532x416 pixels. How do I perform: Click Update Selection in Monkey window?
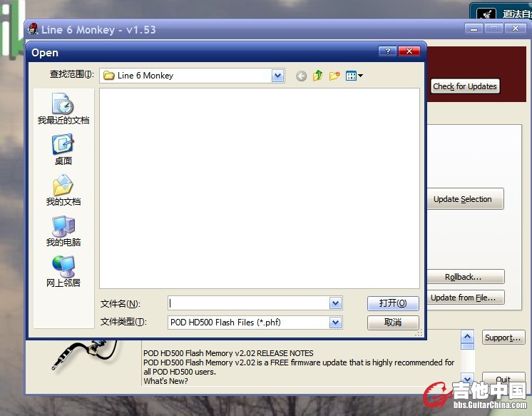click(465, 199)
